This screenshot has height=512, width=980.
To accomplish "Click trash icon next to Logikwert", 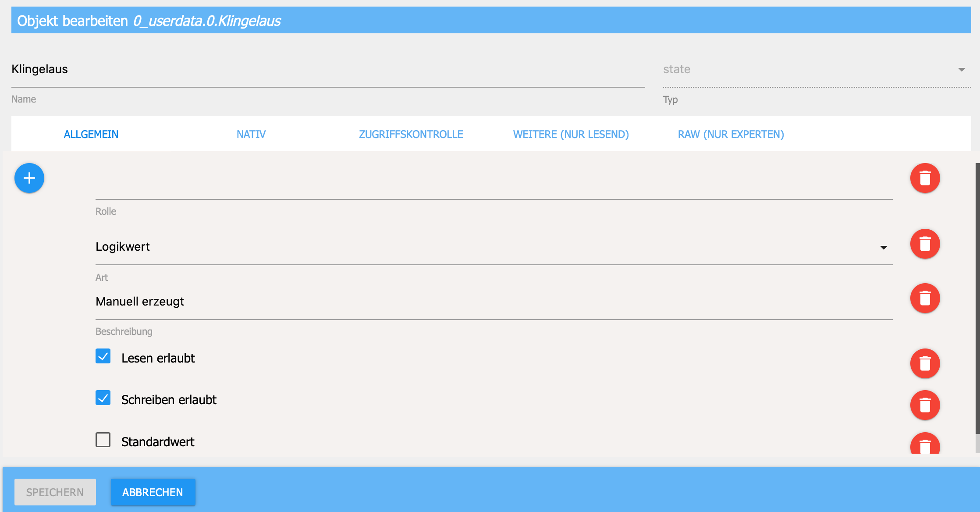I will tap(925, 244).
